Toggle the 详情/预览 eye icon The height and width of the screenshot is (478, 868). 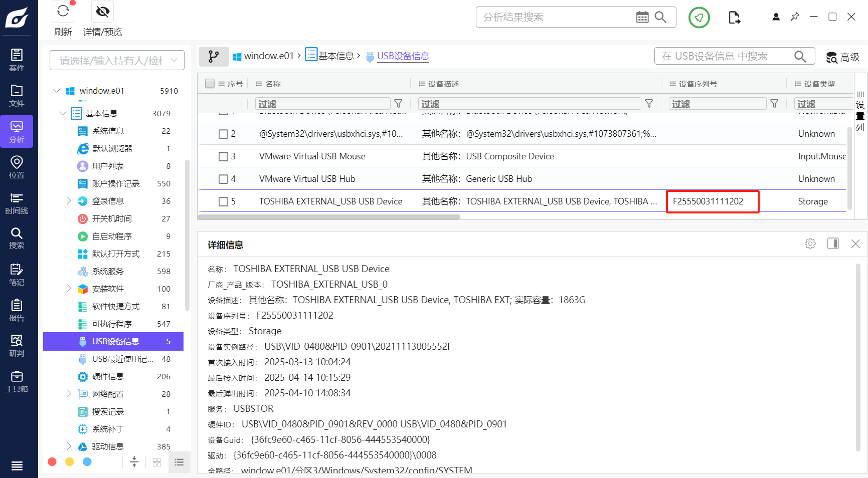click(x=103, y=11)
